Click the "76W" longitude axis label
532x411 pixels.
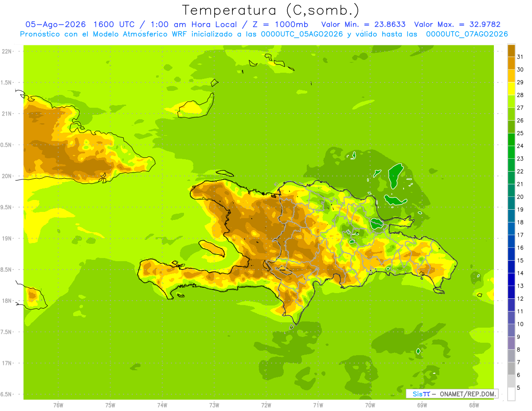(x=58, y=405)
